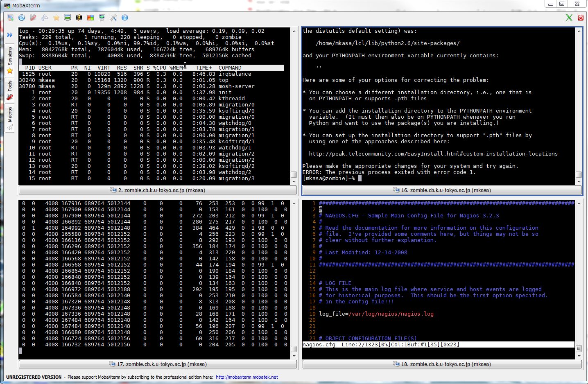Select the Tools vertical side tab
Image resolution: width=588 pixels, height=384 pixels.
point(9,86)
